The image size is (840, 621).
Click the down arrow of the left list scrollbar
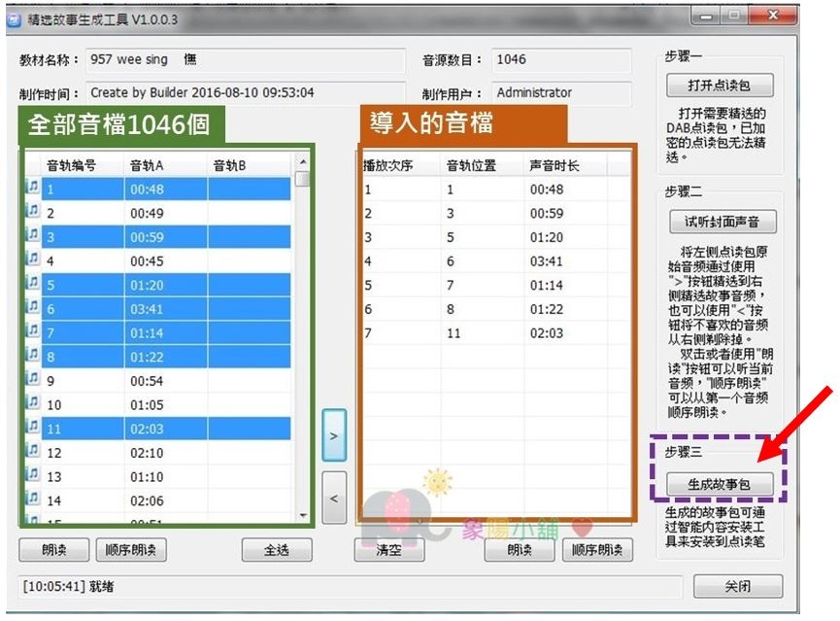(303, 516)
